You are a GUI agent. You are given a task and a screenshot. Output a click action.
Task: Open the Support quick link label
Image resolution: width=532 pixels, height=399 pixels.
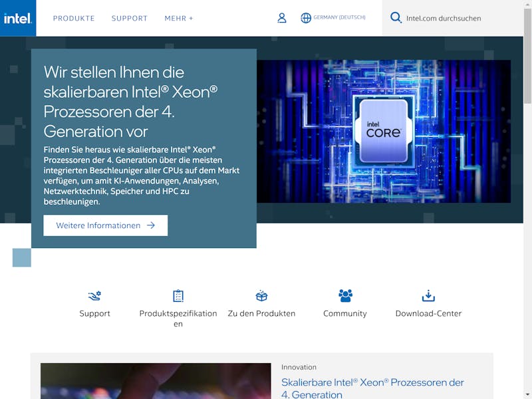pos(94,313)
